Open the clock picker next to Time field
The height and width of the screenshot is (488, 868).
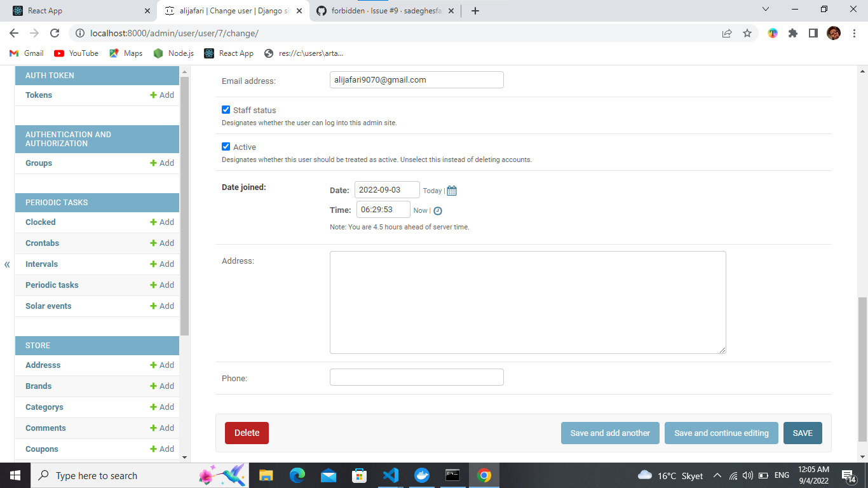coord(438,210)
